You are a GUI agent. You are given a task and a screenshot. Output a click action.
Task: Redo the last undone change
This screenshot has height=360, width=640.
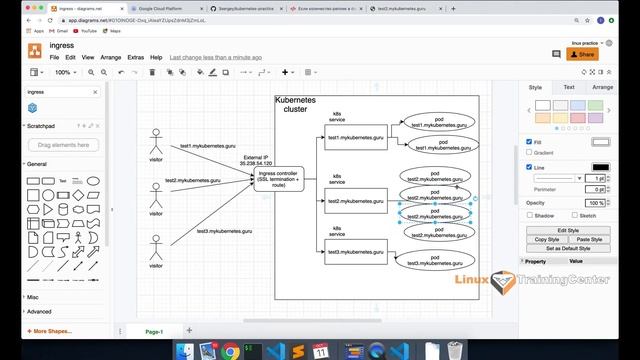pyautogui.click(x=134, y=72)
